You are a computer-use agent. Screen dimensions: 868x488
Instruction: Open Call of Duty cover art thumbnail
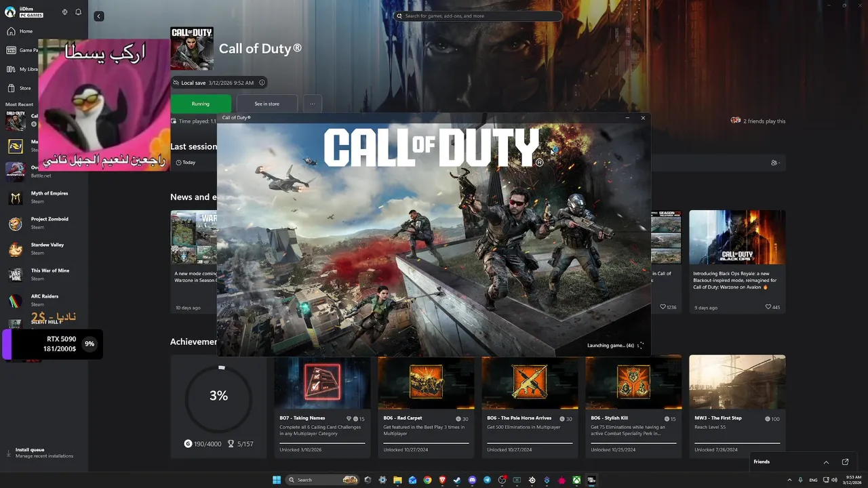pyautogui.click(x=192, y=48)
